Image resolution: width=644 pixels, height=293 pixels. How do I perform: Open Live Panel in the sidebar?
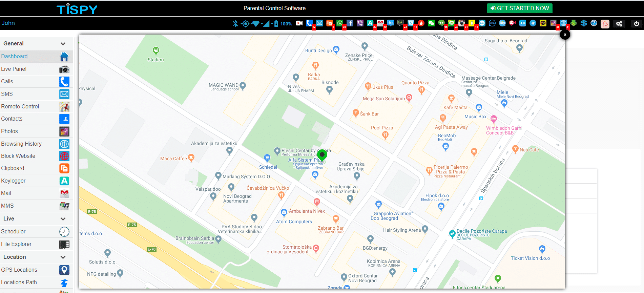[36, 69]
